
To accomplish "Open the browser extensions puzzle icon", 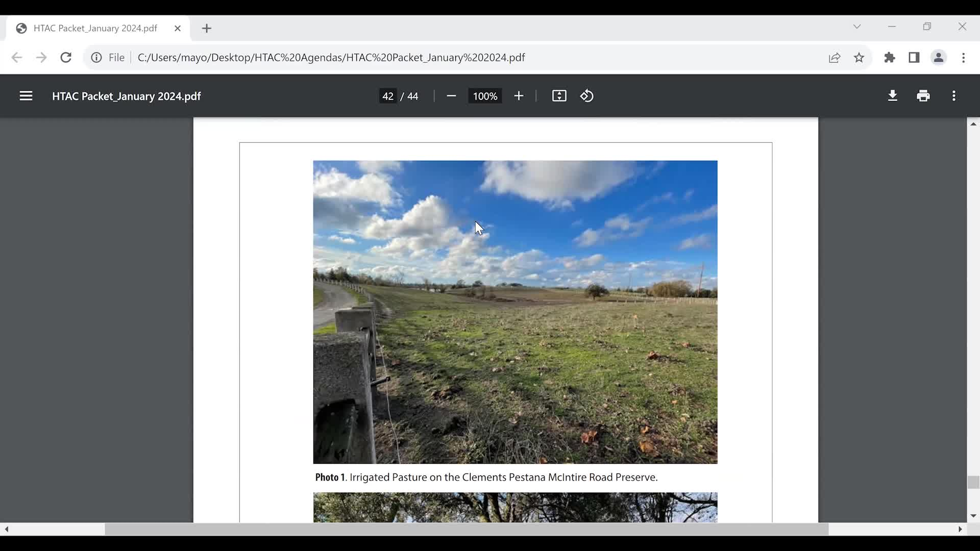I will coord(890,58).
